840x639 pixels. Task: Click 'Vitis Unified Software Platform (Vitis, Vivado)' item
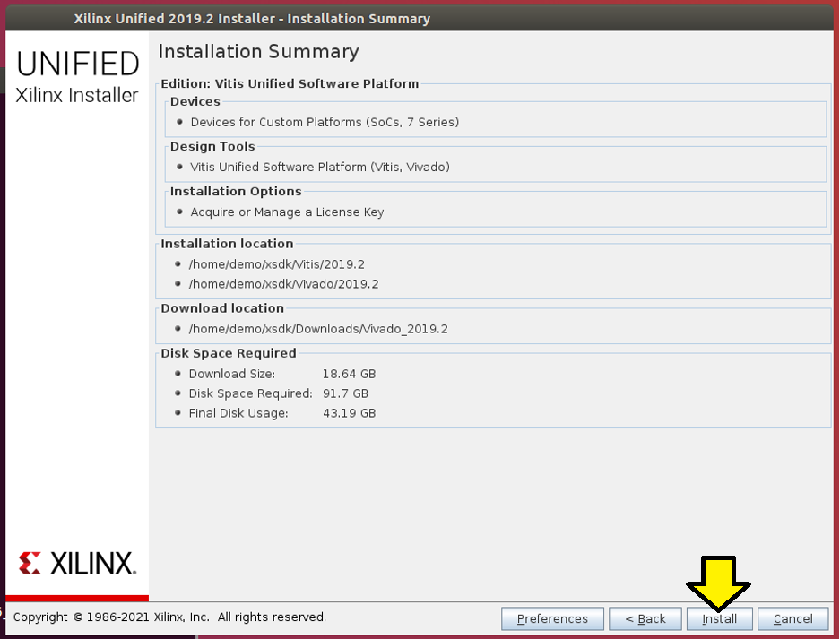(320, 167)
